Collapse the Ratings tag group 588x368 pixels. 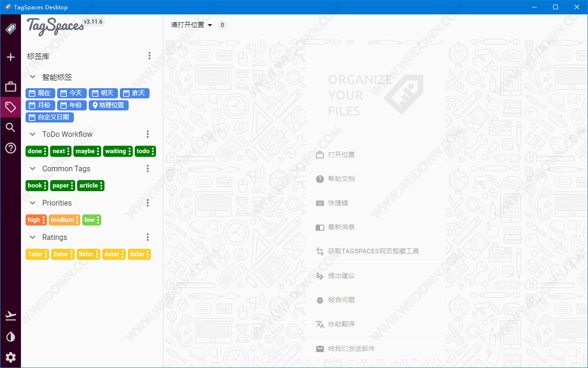coord(33,237)
